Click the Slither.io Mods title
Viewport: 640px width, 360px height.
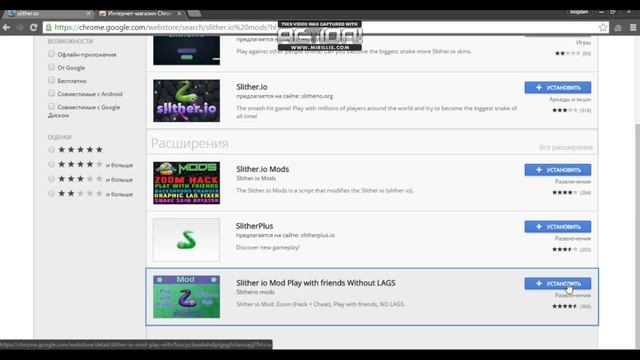point(262,169)
